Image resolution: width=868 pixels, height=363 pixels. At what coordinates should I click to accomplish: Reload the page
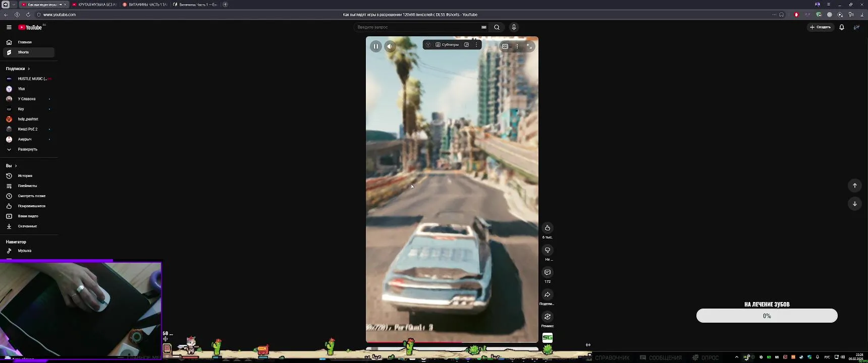(x=28, y=15)
